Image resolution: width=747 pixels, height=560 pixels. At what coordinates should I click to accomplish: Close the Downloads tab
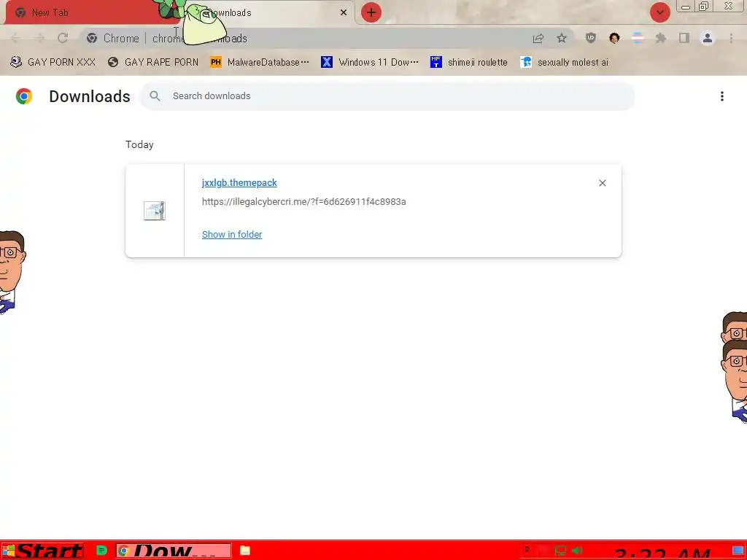(x=344, y=12)
